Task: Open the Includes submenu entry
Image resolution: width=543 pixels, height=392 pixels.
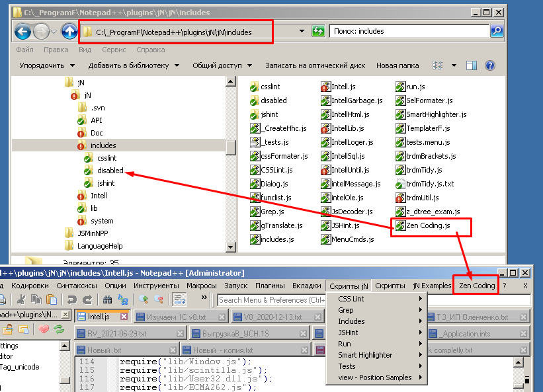Action: click(377, 321)
